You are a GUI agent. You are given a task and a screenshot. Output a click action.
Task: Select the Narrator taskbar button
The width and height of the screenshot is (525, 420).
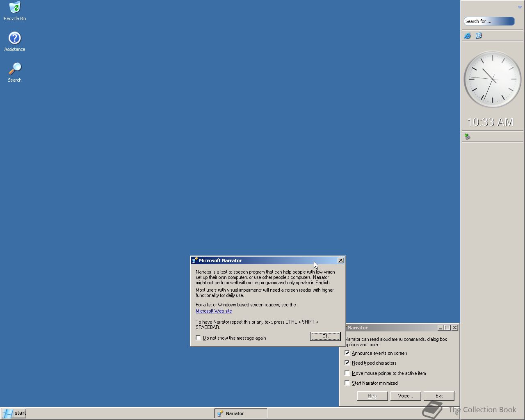coord(241,413)
